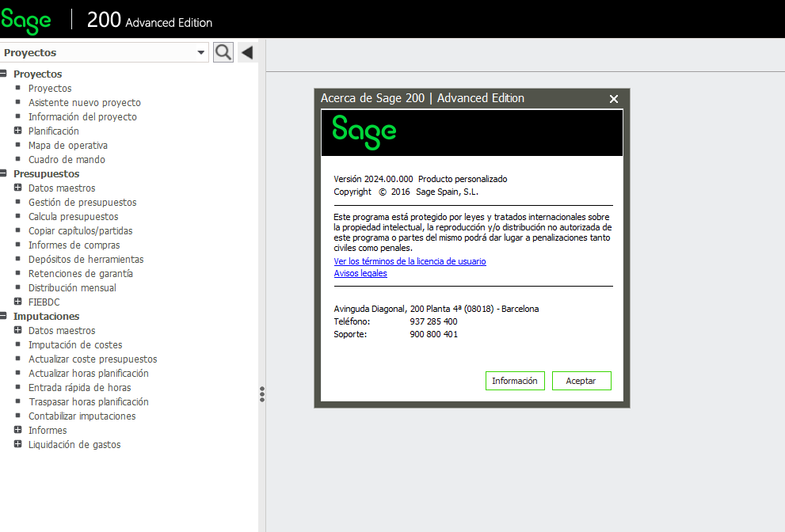
Task: Open the user license terms link
Action: [x=410, y=261]
